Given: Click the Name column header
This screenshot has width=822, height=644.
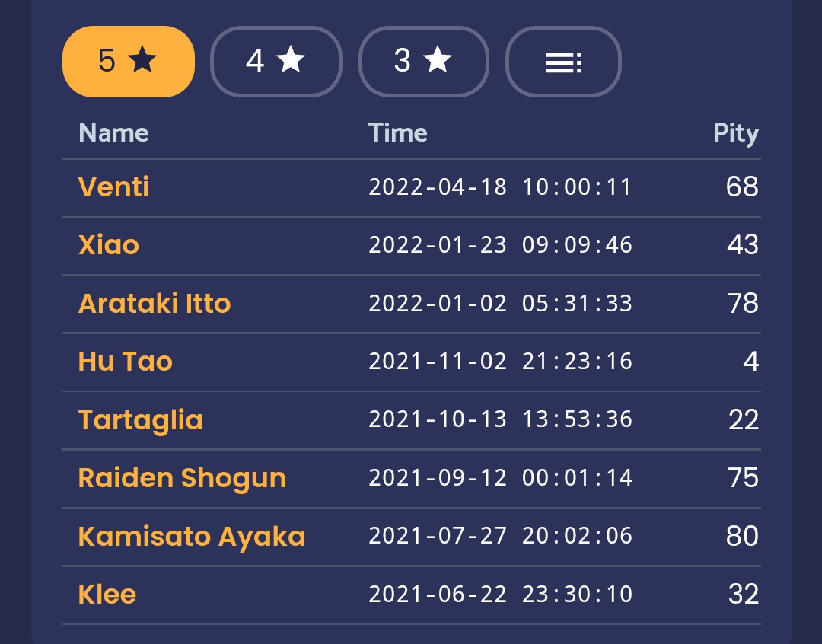Looking at the screenshot, I should point(113,133).
